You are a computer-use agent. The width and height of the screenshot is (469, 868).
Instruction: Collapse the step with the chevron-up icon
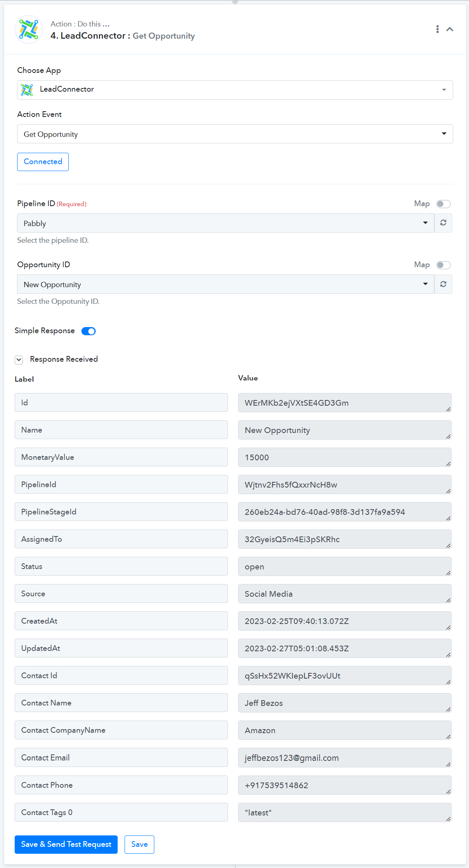pyautogui.click(x=450, y=29)
